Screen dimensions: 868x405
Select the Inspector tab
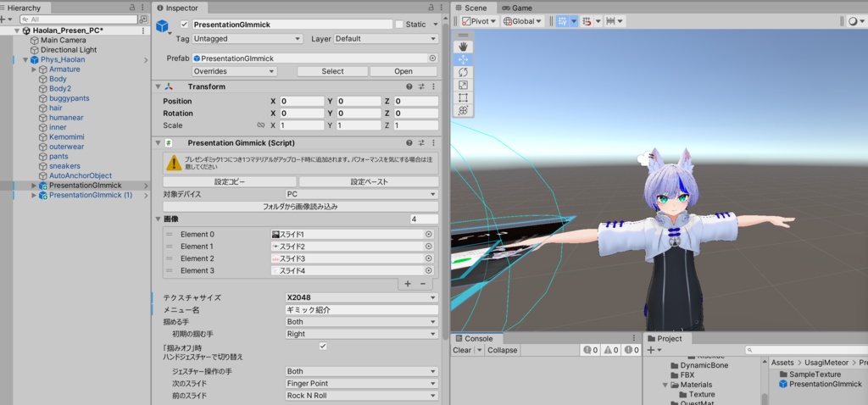coord(178,8)
